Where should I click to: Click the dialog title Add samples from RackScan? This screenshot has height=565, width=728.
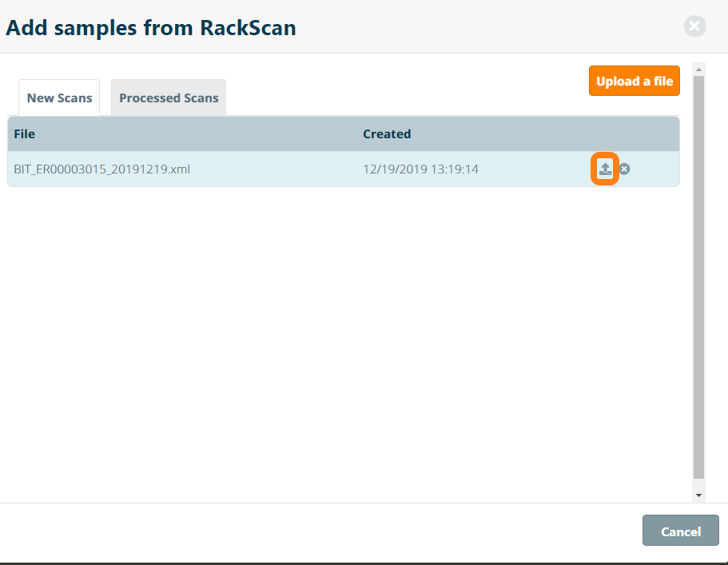[151, 28]
